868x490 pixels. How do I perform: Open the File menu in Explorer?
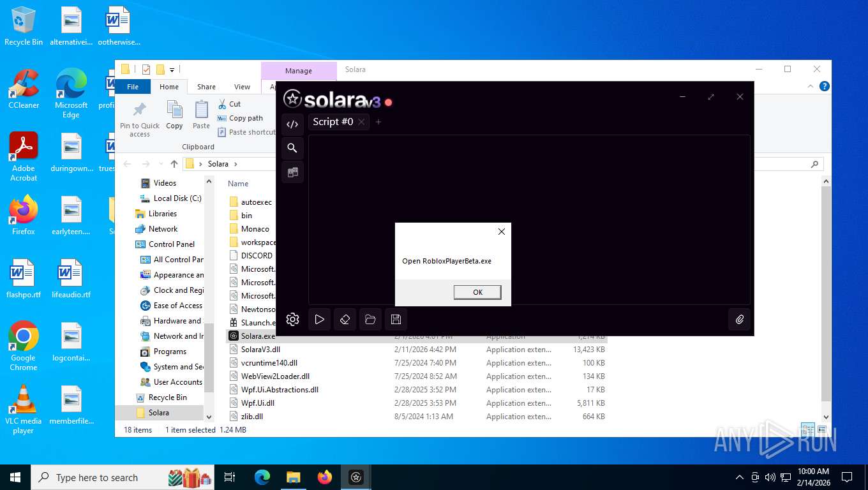click(133, 87)
